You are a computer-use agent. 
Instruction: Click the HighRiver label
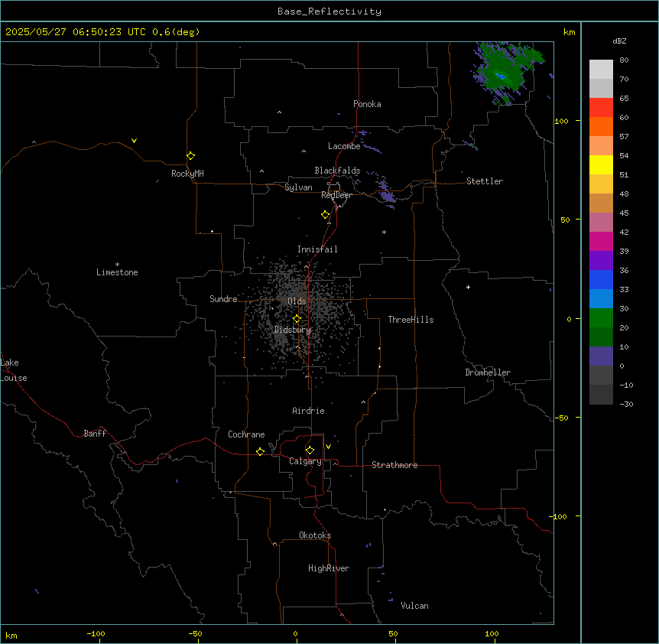329,568
